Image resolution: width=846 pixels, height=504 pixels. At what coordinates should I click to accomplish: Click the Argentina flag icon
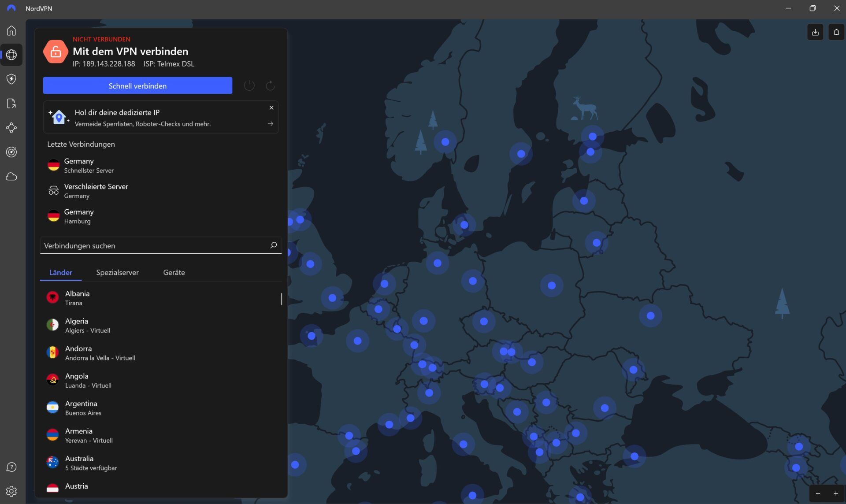tap(52, 408)
